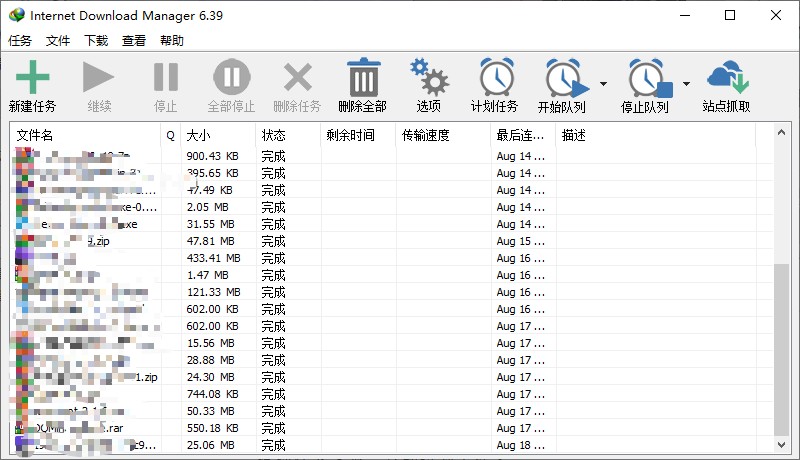Image resolution: width=800 pixels, height=460 pixels.
Task: Select the row sized 1.47 MB
Action: [x=392, y=275]
